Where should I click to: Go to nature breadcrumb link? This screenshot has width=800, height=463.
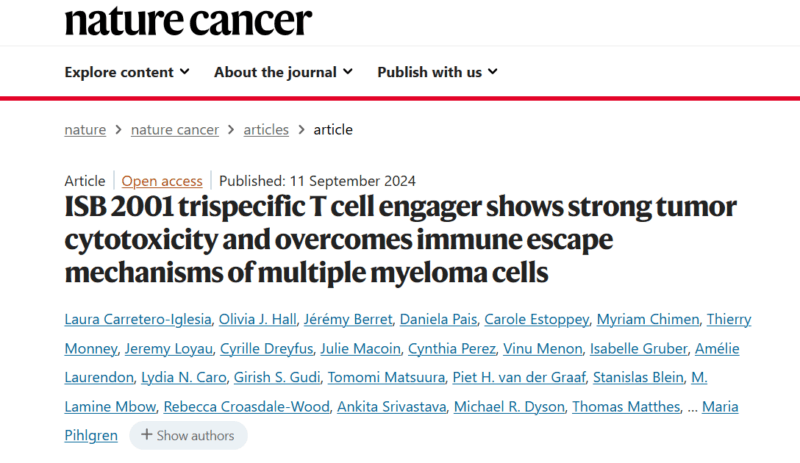[85, 130]
